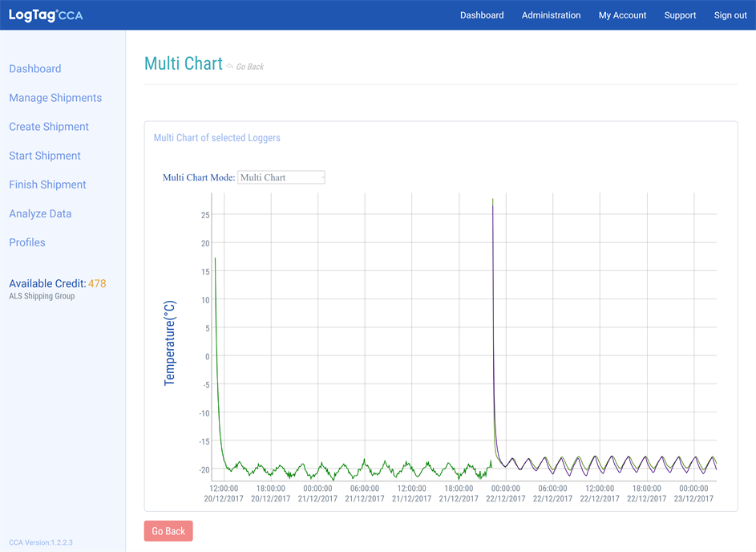The height and width of the screenshot is (552, 756).
Task: Sign out of the application
Action: 730,15
